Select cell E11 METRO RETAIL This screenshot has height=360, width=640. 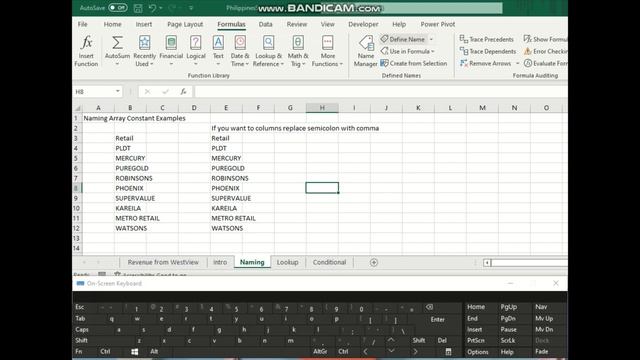(x=226, y=218)
